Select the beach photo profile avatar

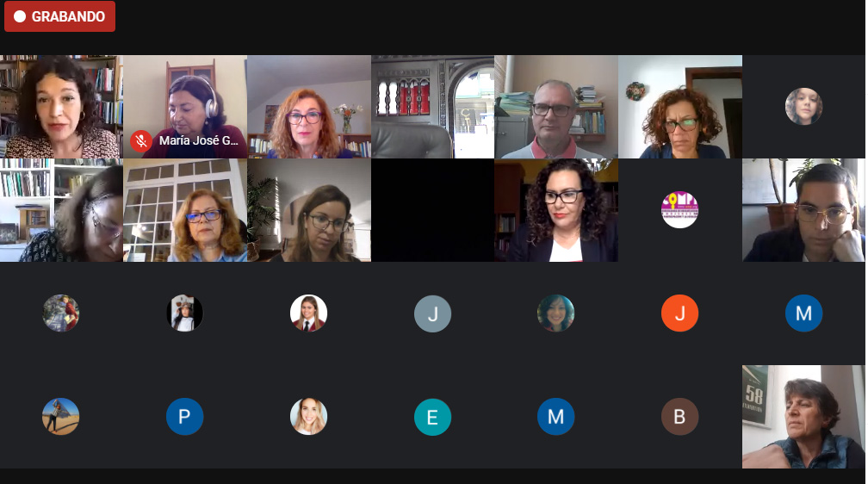[x=60, y=417]
